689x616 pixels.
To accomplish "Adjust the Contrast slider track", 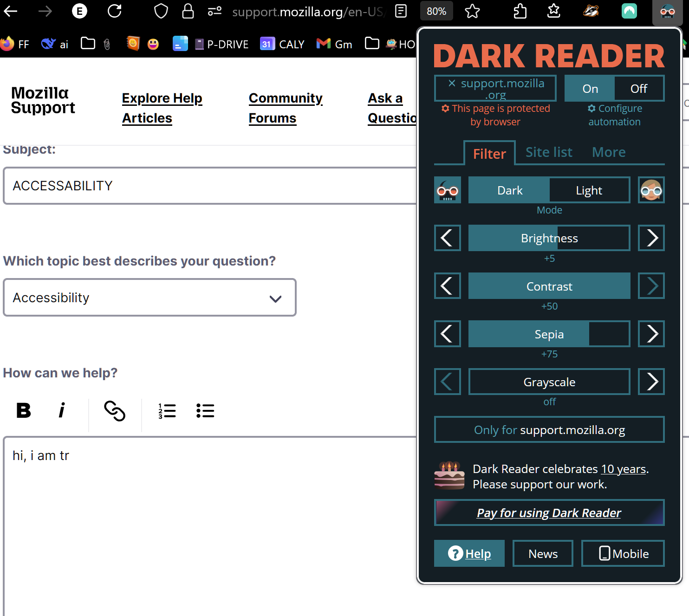I will 549,286.
